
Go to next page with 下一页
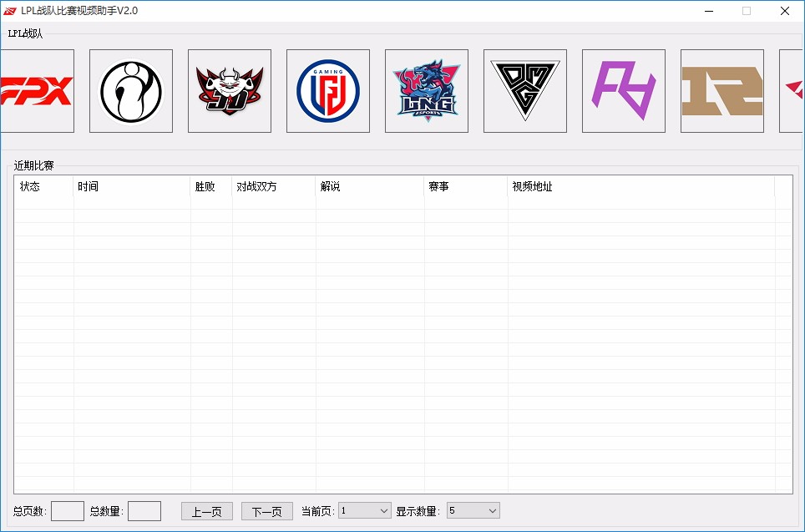tap(267, 511)
